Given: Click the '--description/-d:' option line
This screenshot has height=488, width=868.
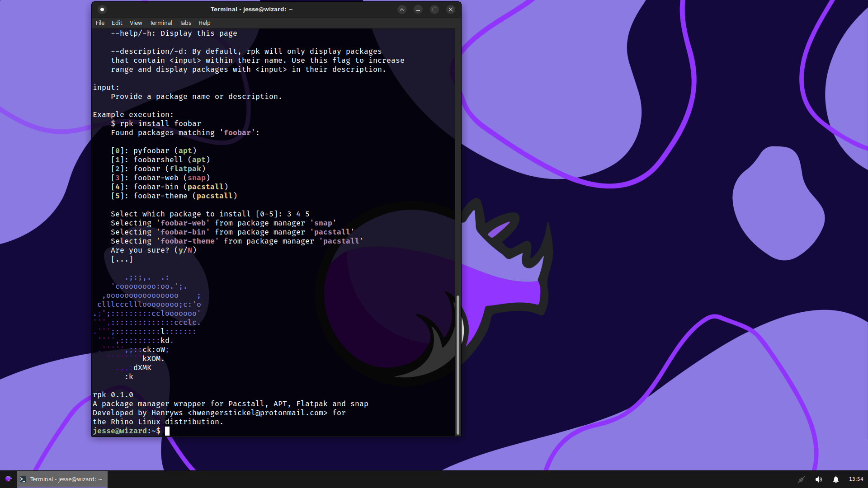Looking at the screenshot, I should coord(246,52).
